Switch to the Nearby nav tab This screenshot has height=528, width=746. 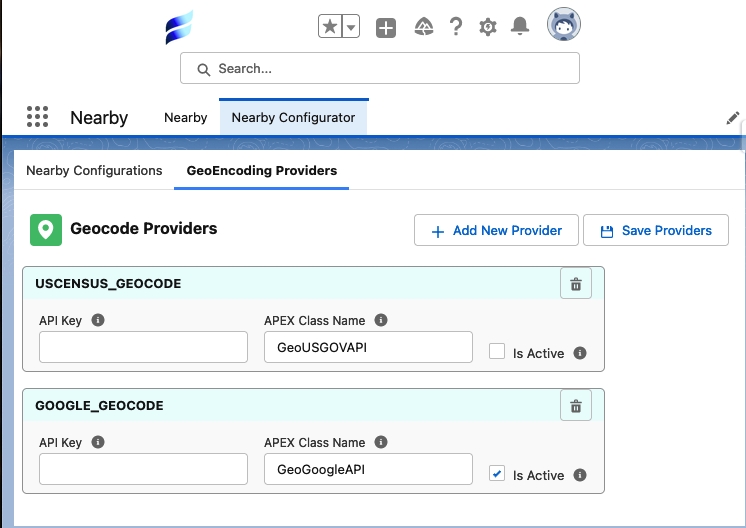click(x=186, y=117)
